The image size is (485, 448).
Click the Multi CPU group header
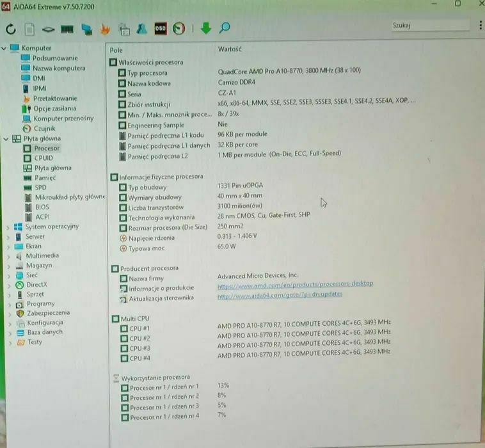click(131, 319)
